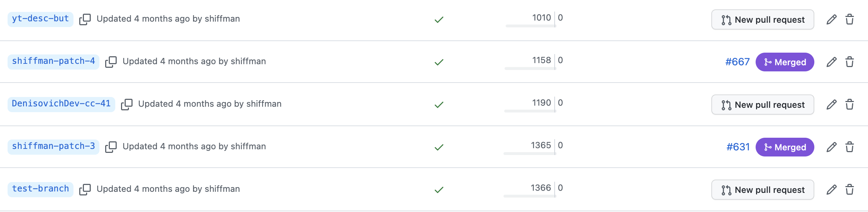Rename the shiffman-patch-4 branch using pencil icon
The width and height of the screenshot is (868, 212).
[831, 62]
